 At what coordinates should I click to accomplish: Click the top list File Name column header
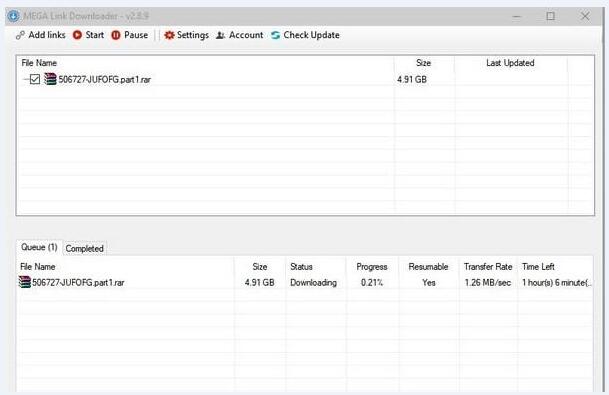[39, 63]
